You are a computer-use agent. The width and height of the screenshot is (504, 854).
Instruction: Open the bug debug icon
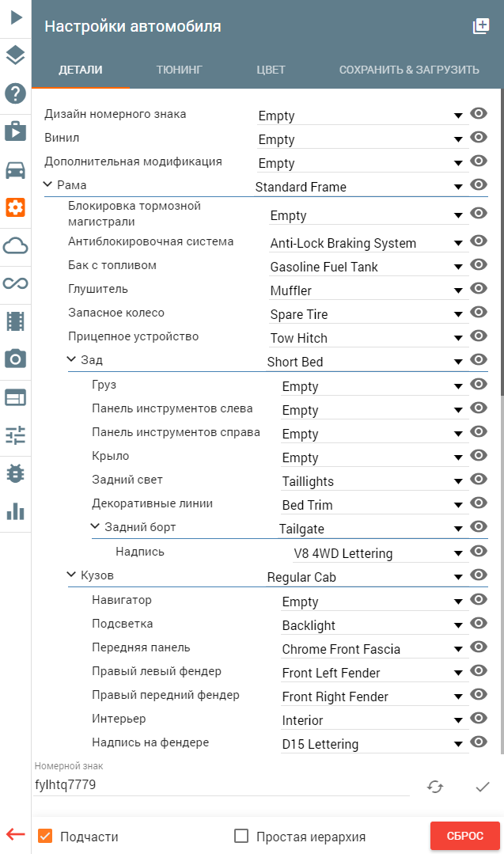coord(15,473)
